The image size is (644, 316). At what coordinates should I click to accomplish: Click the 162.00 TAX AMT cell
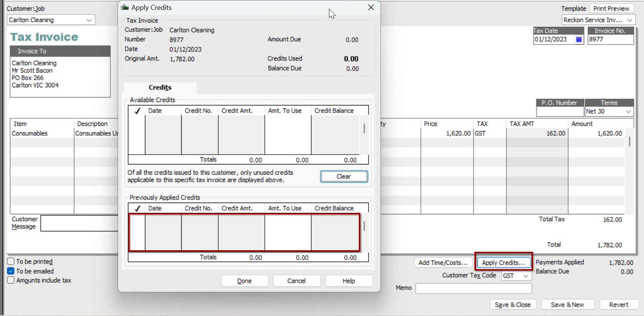[537, 133]
